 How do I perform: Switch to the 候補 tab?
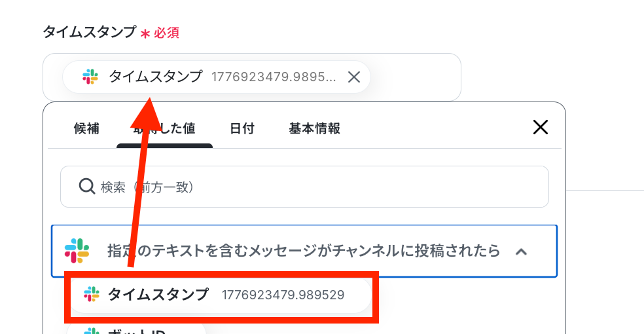click(x=86, y=128)
